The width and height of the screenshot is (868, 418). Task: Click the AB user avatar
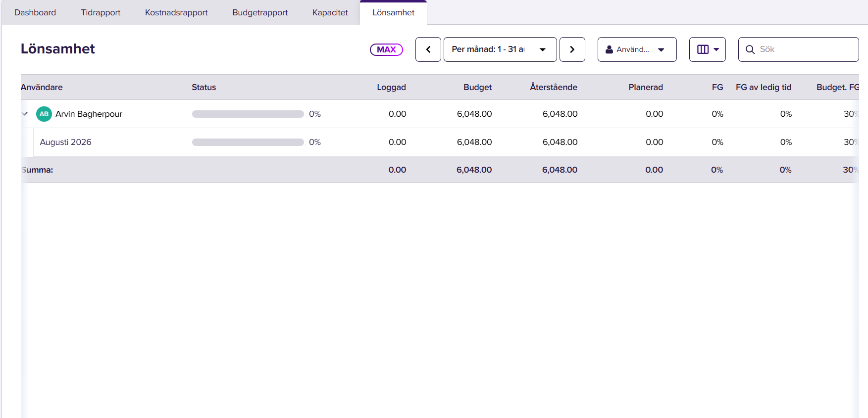44,114
